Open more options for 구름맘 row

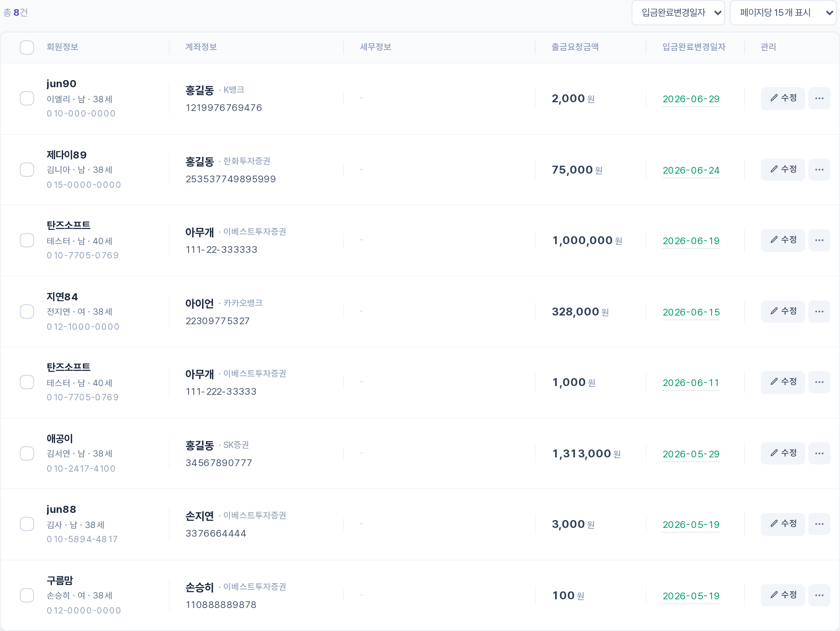tap(819, 595)
